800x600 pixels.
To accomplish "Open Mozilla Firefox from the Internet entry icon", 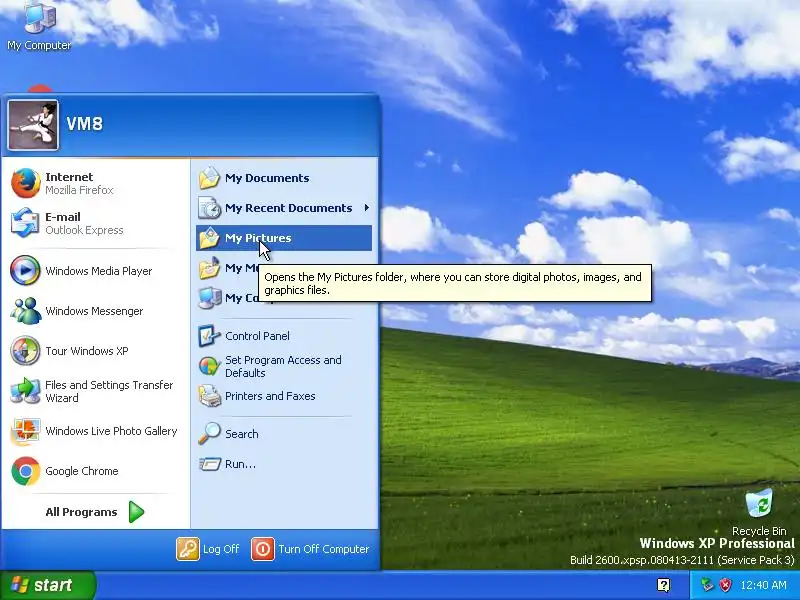I will pos(26,183).
